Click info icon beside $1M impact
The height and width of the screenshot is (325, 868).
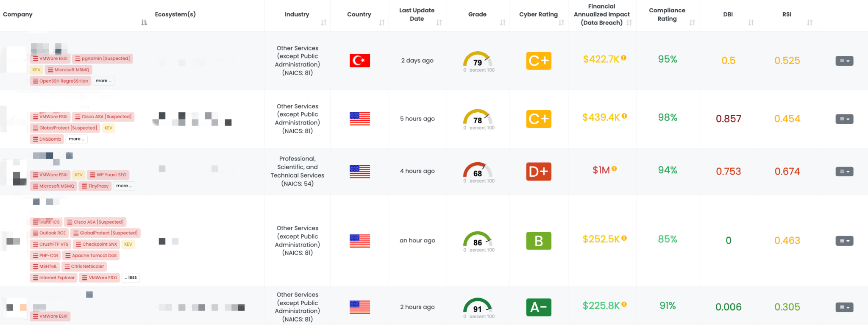coord(614,169)
